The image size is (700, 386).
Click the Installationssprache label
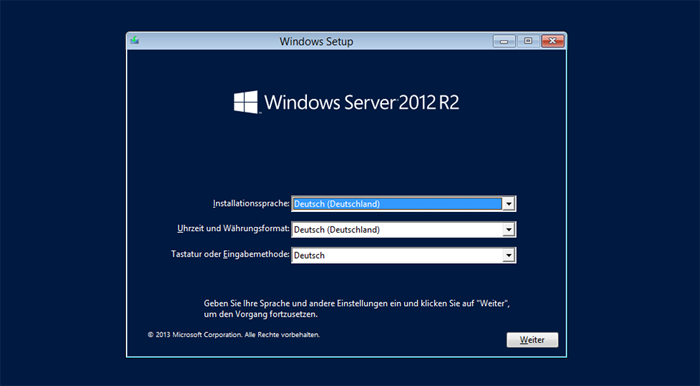[x=251, y=203]
